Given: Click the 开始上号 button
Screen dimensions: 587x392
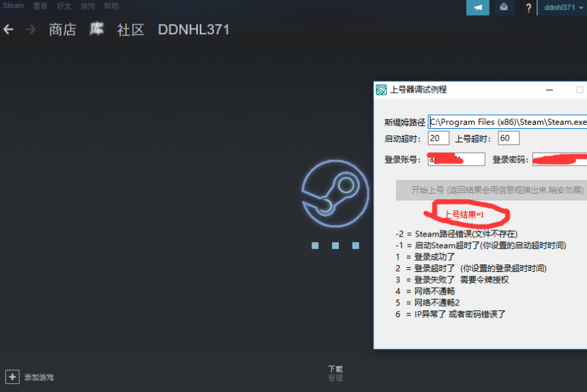Looking at the screenshot, I should pos(492,190).
